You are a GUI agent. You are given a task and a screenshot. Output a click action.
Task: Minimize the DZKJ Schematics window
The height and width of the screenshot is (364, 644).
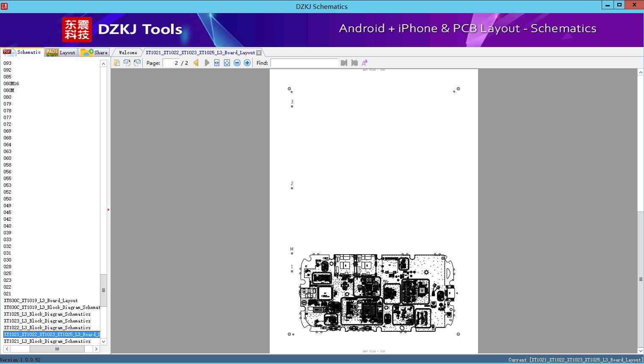coord(608,5)
